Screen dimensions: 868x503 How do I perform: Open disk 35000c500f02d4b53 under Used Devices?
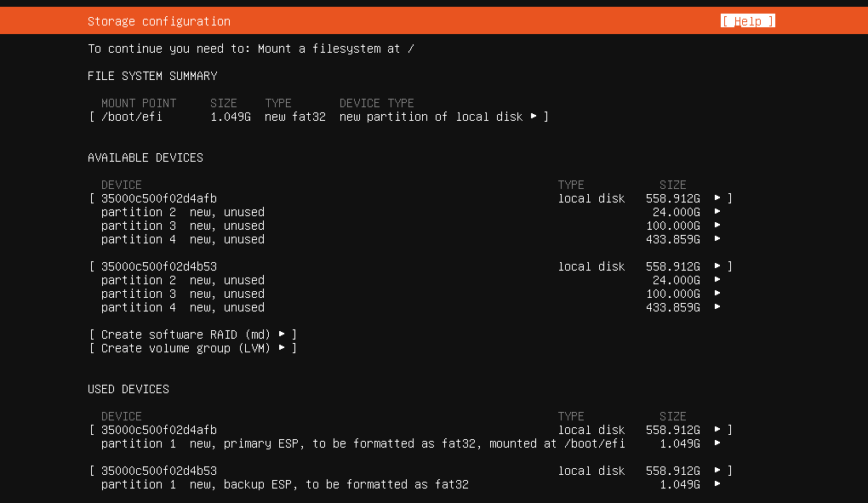(159, 471)
